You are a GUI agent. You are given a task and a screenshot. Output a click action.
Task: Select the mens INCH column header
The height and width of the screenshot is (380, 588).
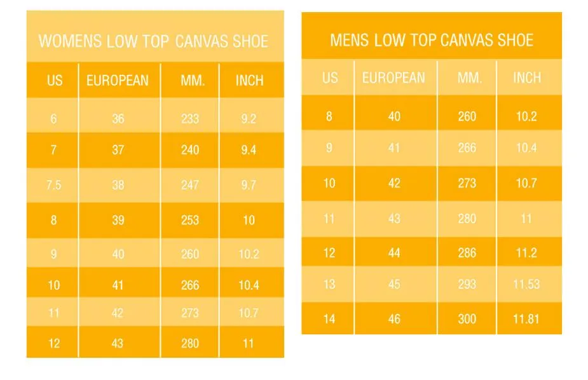[x=527, y=78]
